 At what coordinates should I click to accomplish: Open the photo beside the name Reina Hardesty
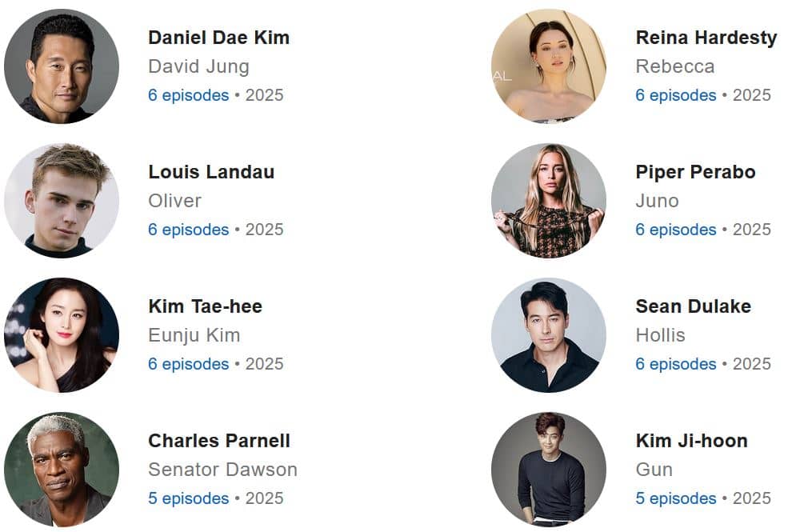pyautogui.click(x=549, y=66)
